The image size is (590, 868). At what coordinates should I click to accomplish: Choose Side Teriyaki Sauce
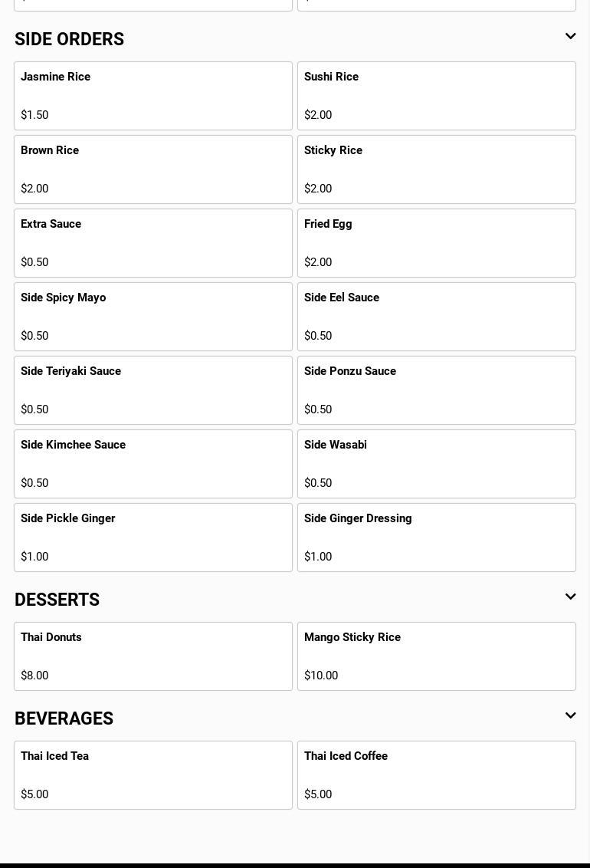[153, 390]
